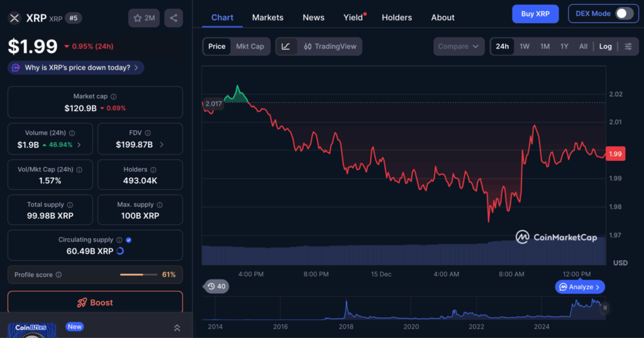The height and width of the screenshot is (338, 644).
Task: Click the history clock 40 badge
Action: click(216, 286)
